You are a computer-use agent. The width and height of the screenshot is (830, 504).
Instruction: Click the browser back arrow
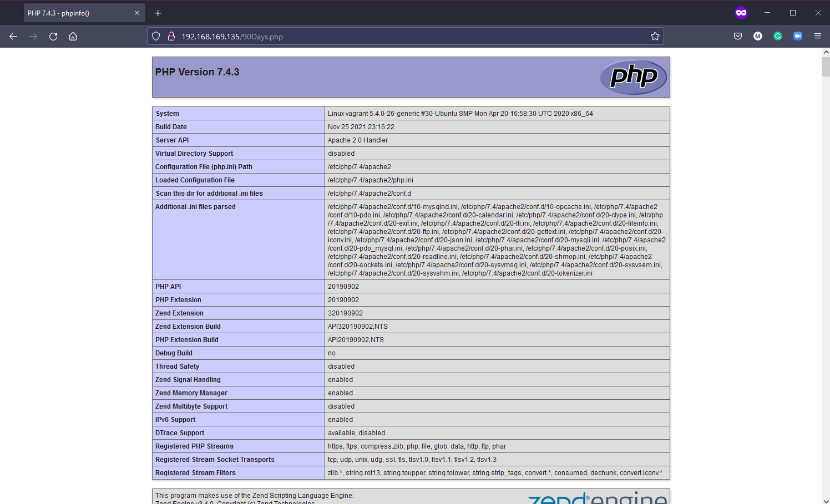click(13, 37)
